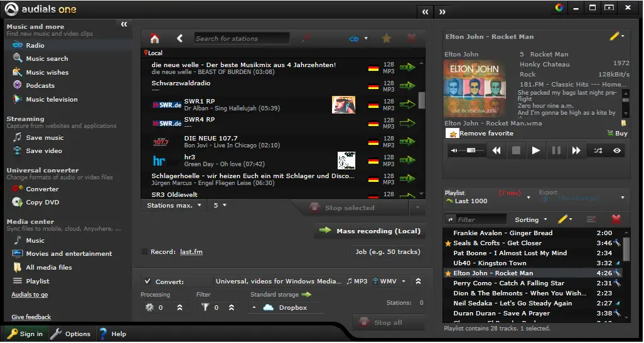Open the Give feedback link
The image size is (644, 343).
tap(31, 317)
